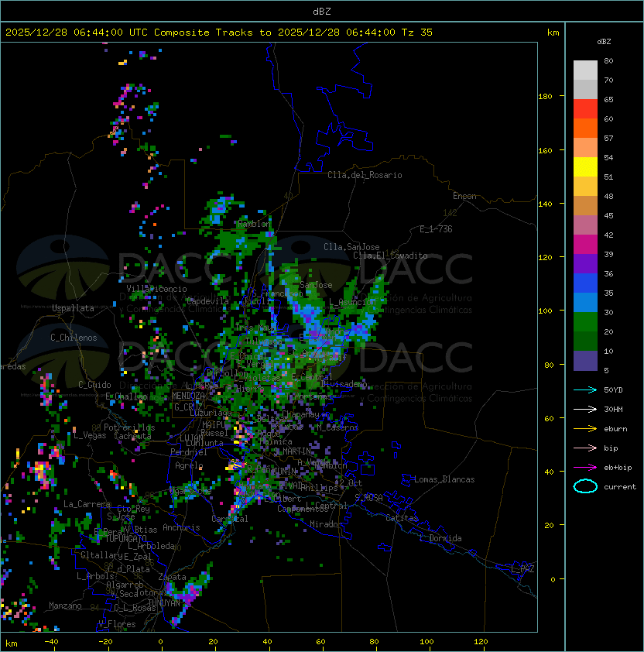Click the 'current' legend label
This screenshot has width=644, height=652.
620,487
